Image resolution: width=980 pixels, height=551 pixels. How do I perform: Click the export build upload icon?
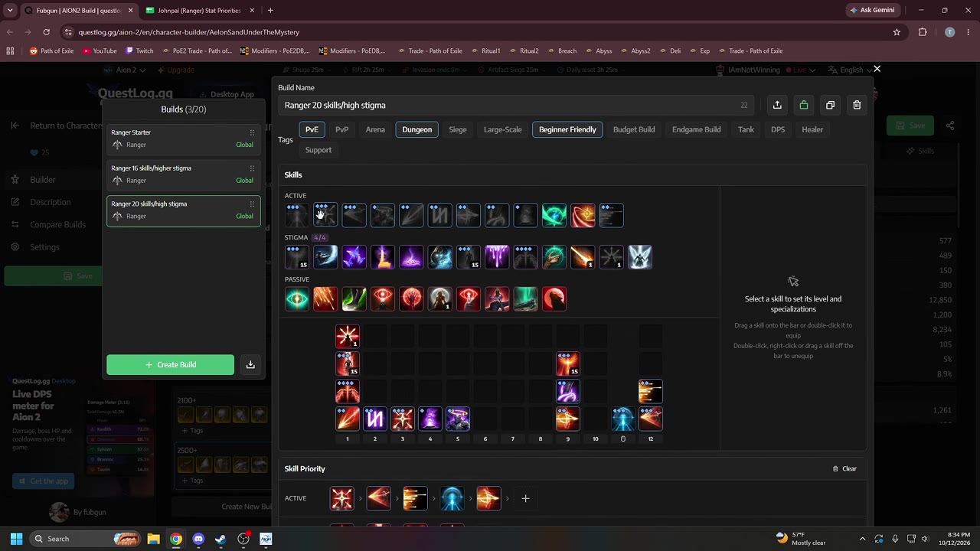777,105
